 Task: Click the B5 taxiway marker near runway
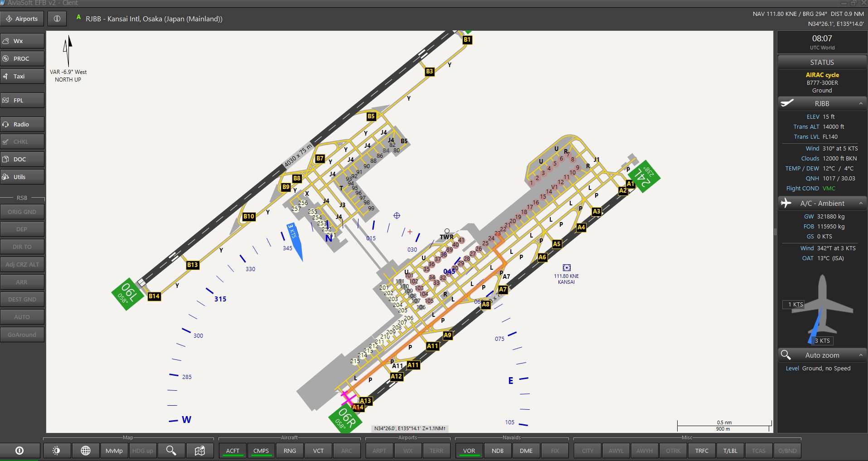click(371, 116)
